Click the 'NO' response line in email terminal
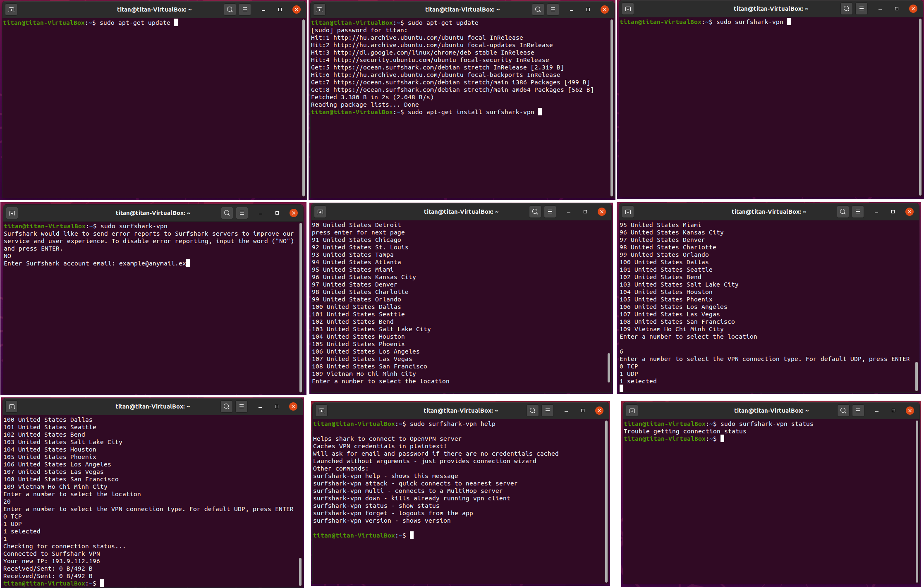The image size is (924, 588). 7,256
